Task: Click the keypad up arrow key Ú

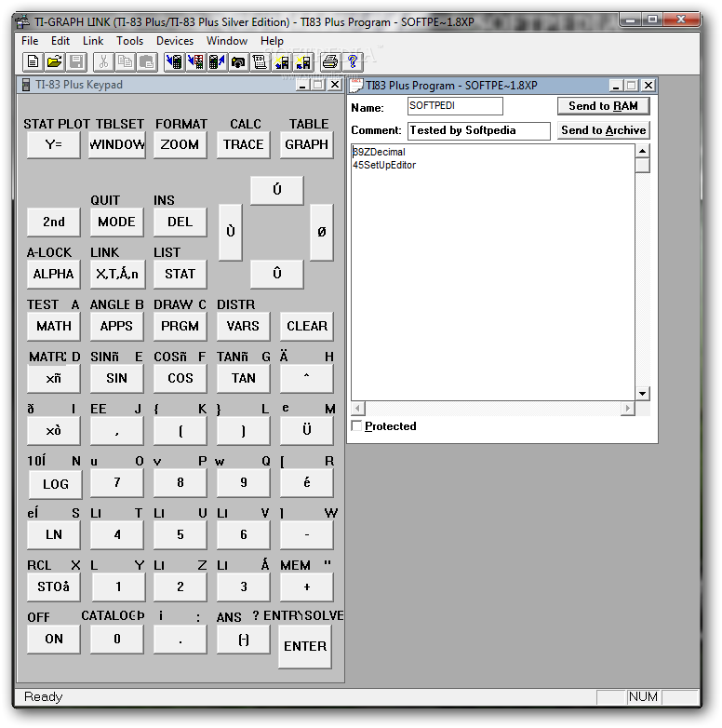Action: click(x=277, y=190)
